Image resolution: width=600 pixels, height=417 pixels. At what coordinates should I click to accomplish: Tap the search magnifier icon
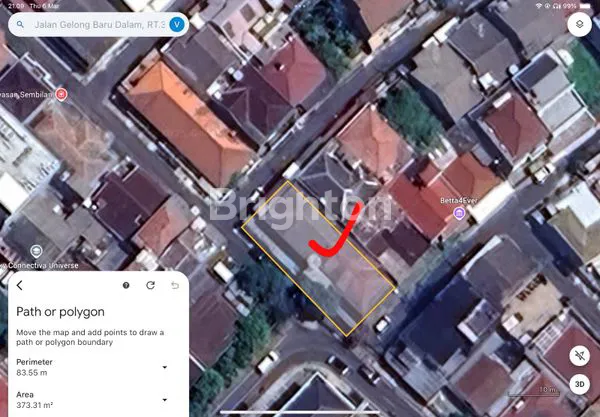coord(20,24)
